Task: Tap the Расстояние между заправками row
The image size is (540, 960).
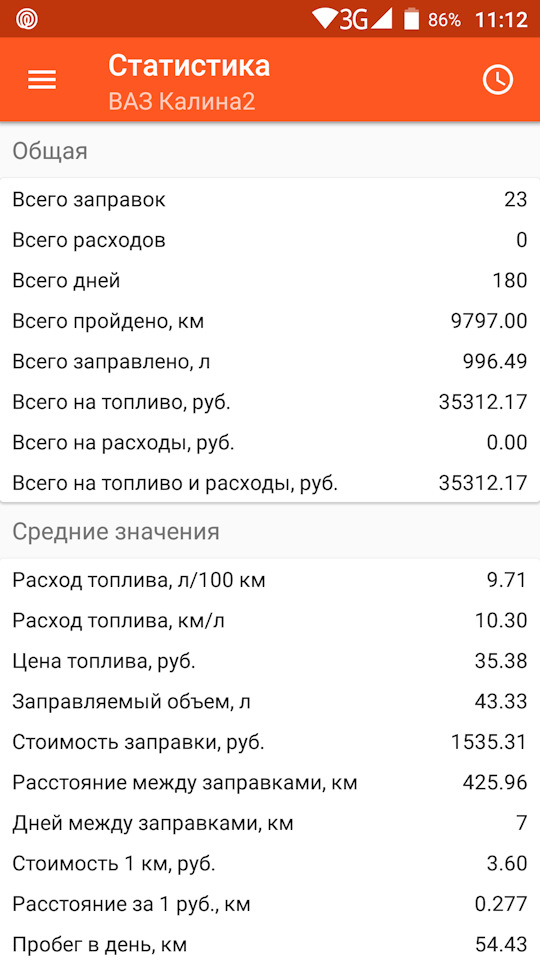Action: [x=270, y=782]
